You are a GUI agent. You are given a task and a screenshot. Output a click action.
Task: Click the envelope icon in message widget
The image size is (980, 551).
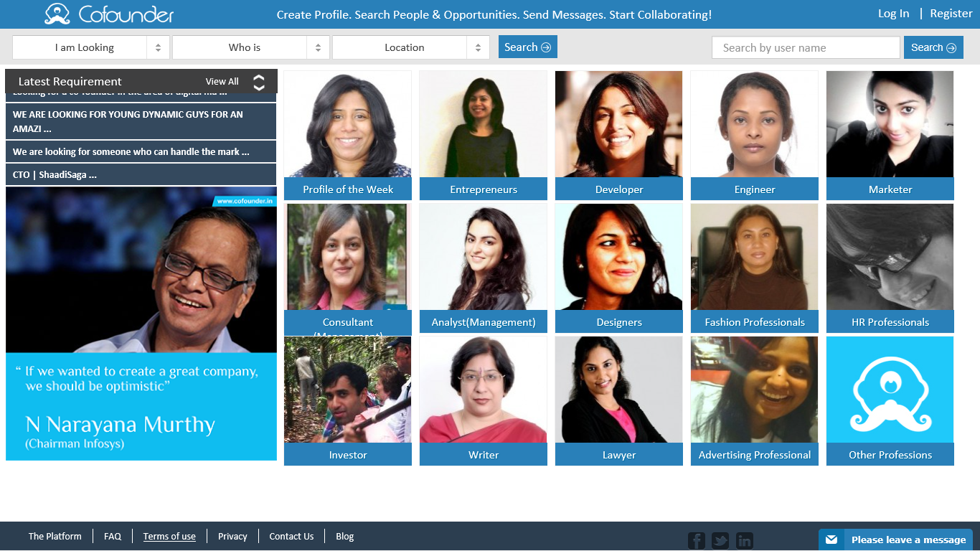[831, 540]
